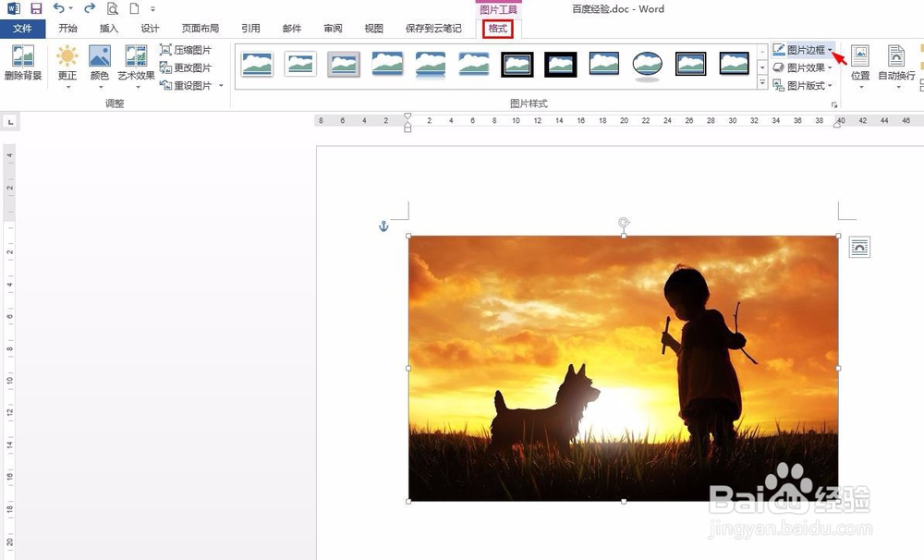This screenshot has width=924, height=560.
Task: Open the 保存到云笔记 tab
Action: (433, 29)
